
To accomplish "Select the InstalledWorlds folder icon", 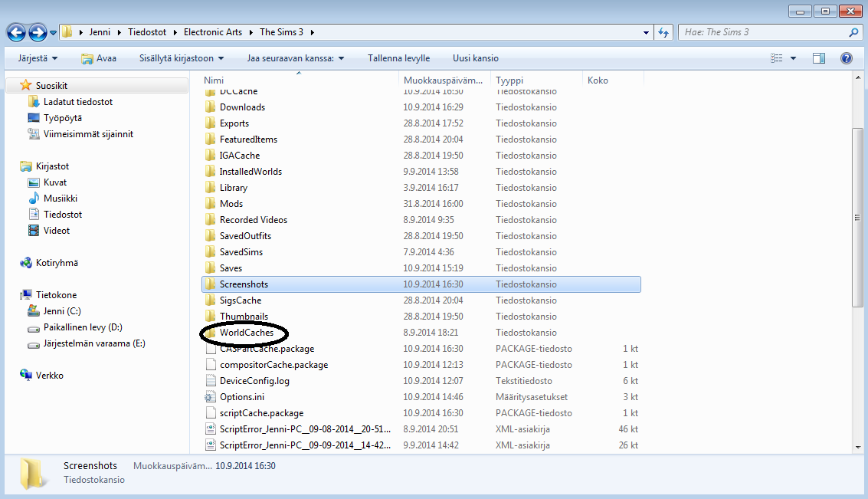I will [210, 171].
